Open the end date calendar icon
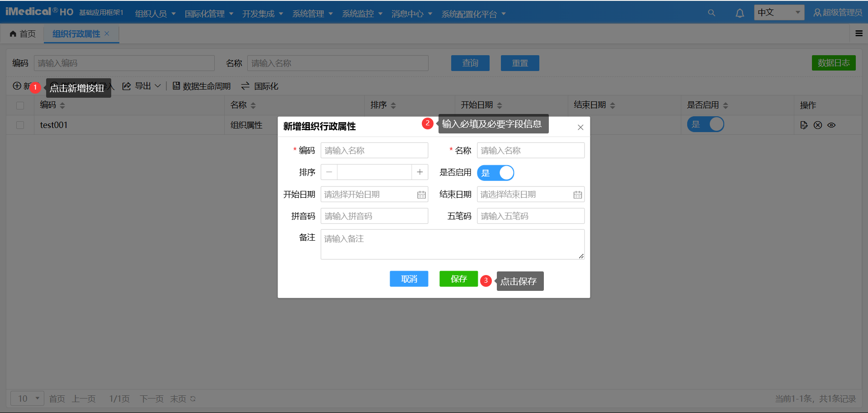This screenshot has width=868, height=413. point(577,195)
